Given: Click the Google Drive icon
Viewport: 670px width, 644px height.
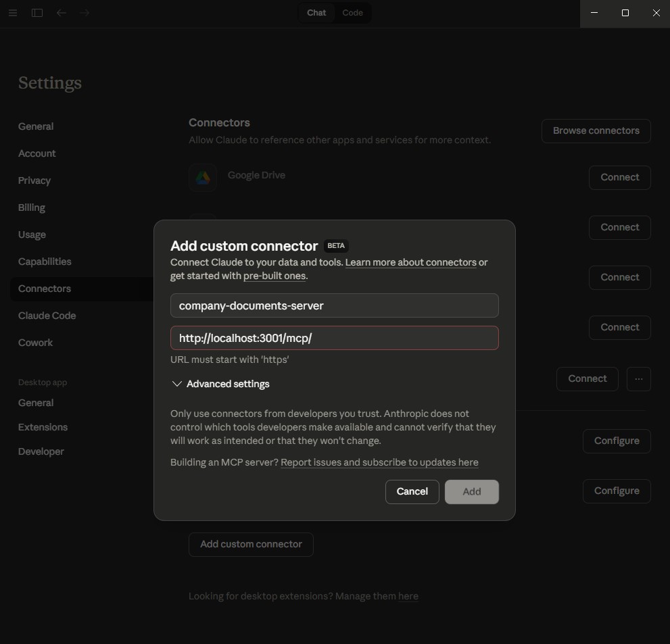Looking at the screenshot, I should point(203,178).
